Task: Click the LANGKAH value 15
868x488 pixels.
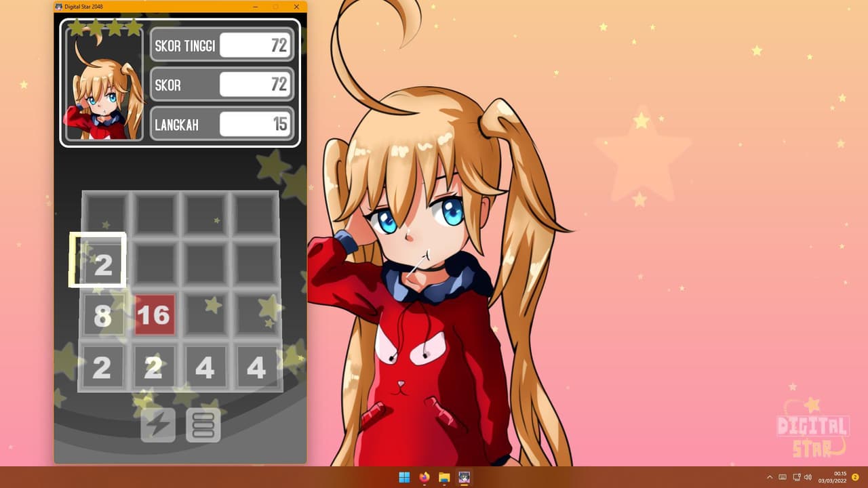Action: tap(256, 124)
